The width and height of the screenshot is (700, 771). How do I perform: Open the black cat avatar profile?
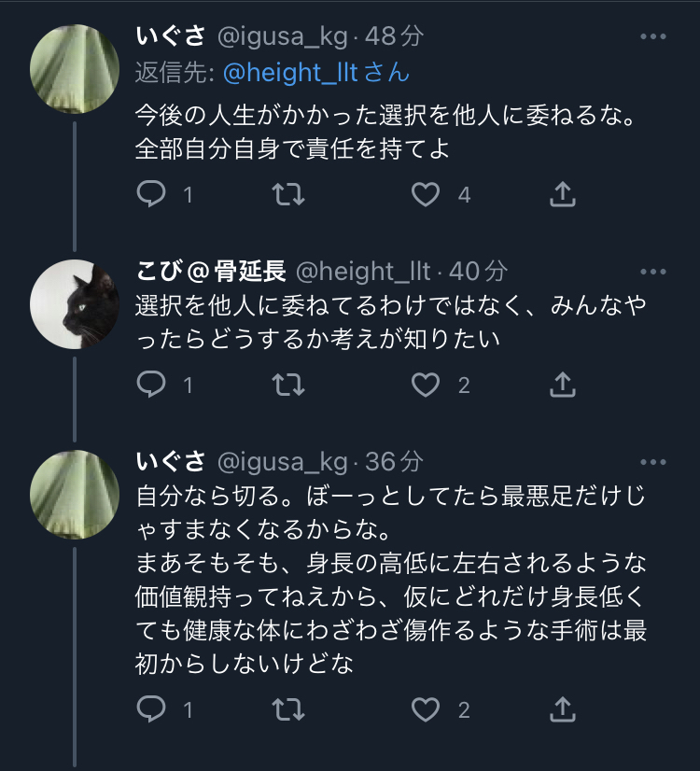click(x=75, y=304)
